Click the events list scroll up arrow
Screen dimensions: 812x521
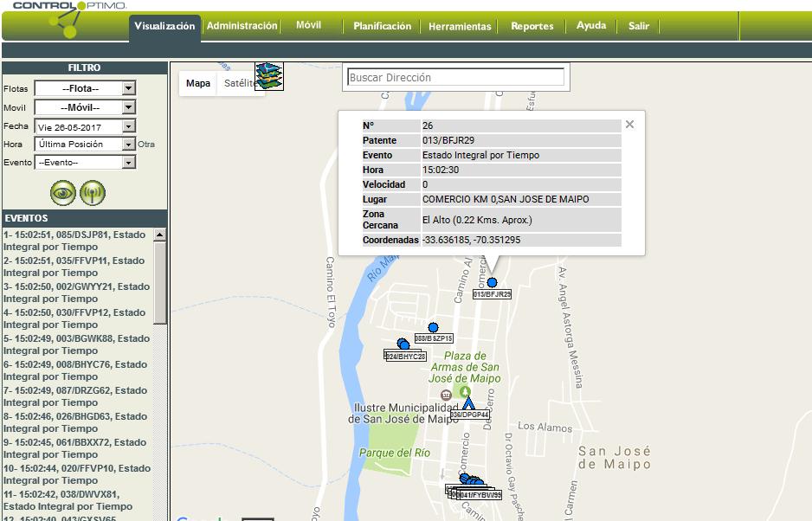point(160,235)
